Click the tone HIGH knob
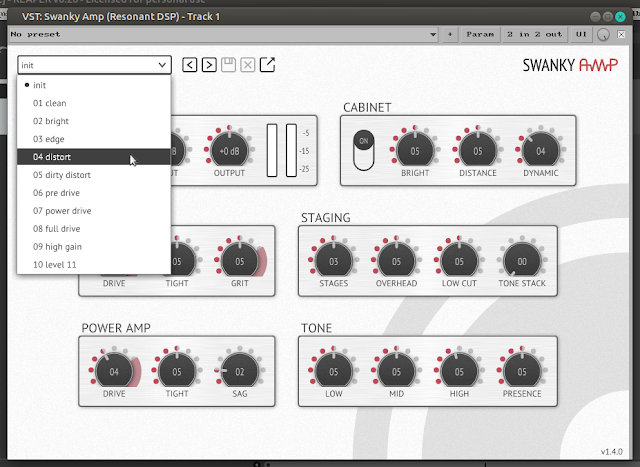Viewport: 640px width, 467px height. [x=459, y=371]
